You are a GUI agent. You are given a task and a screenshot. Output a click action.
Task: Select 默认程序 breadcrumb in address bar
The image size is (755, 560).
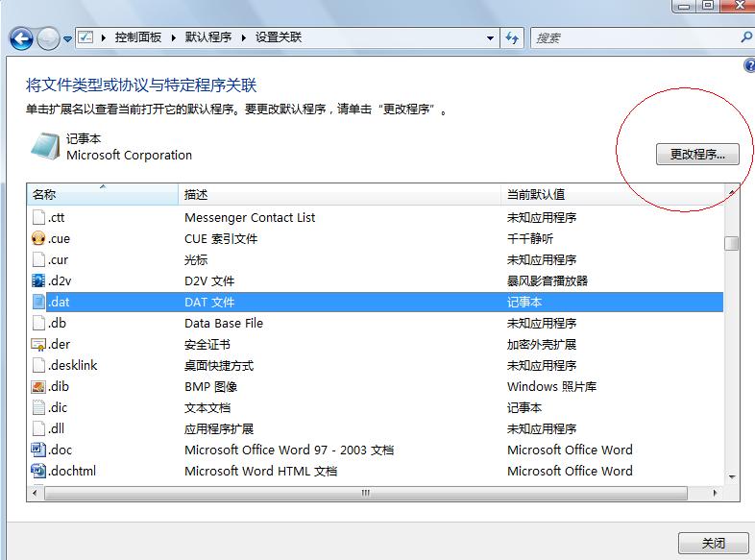click(x=208, y=37)
